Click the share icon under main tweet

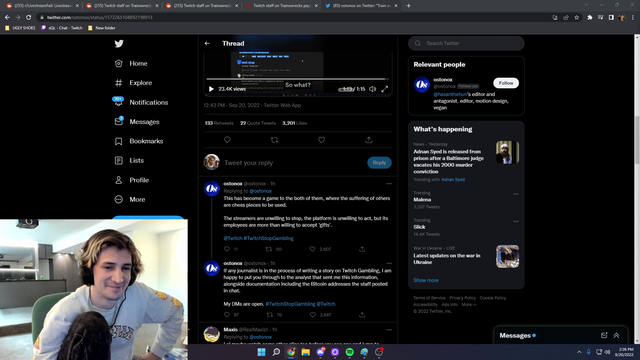(x=369, y=140)
